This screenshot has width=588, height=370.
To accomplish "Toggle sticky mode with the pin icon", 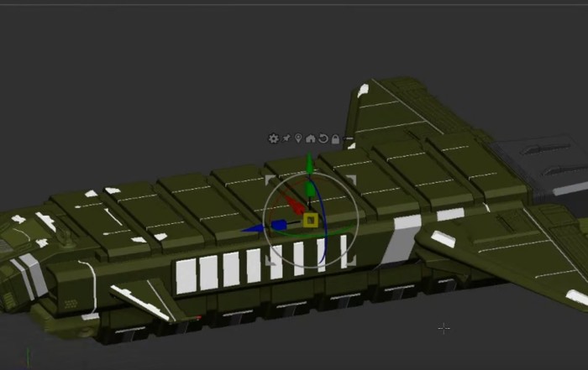I will (286, 138).
